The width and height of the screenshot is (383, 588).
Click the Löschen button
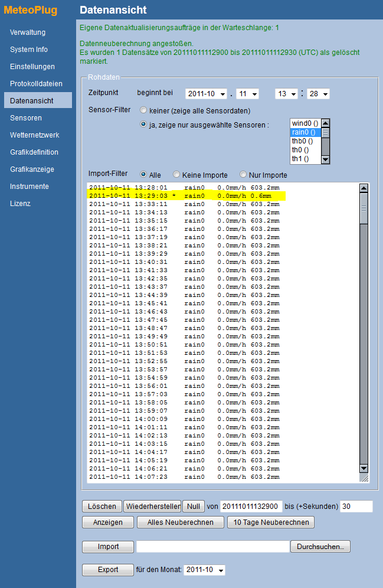point(102,507)
